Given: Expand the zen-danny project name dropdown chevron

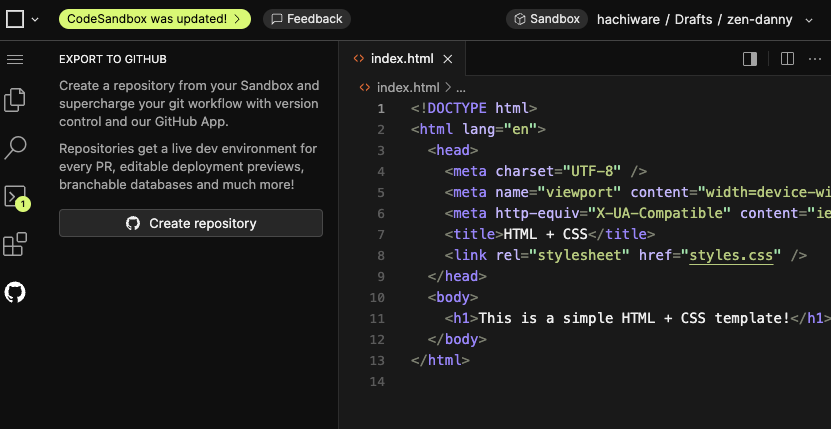Looking at the screenshot, I should (x=807, y=19).
